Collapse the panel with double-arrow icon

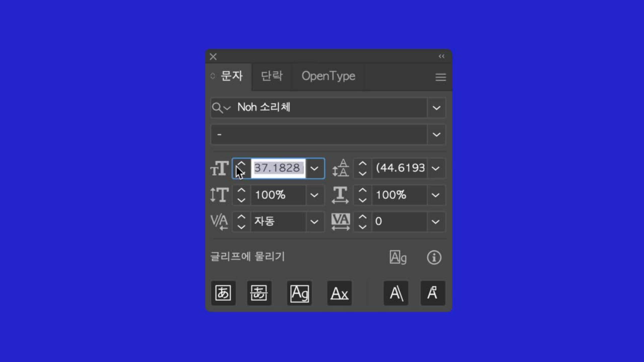point(441,56)
